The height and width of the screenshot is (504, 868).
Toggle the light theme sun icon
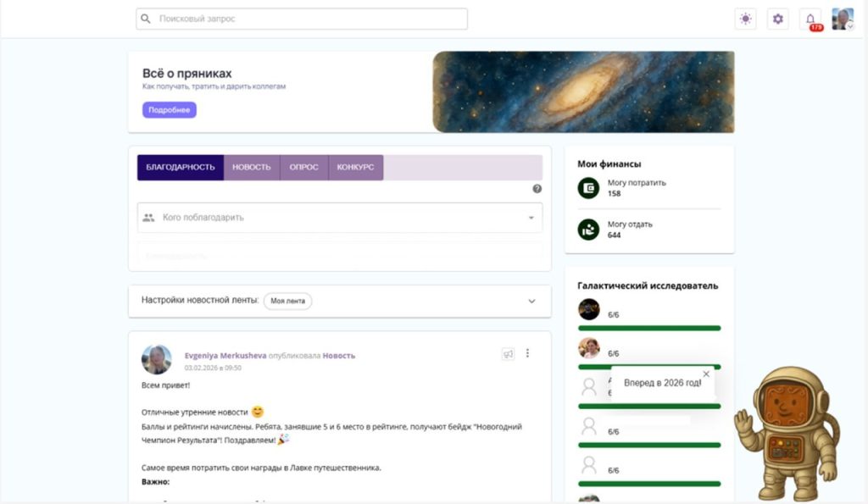pyautogui.click(x=746, y=19)
